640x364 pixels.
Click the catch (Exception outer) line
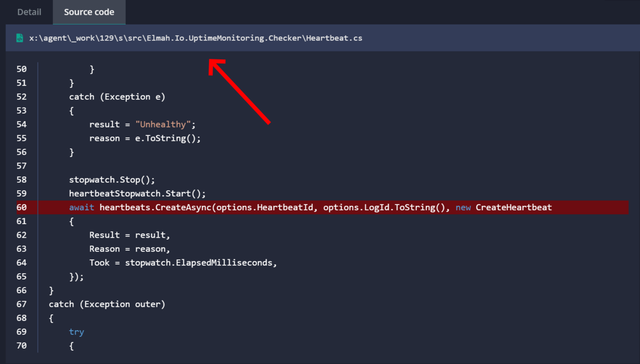[x=107, y=304]
